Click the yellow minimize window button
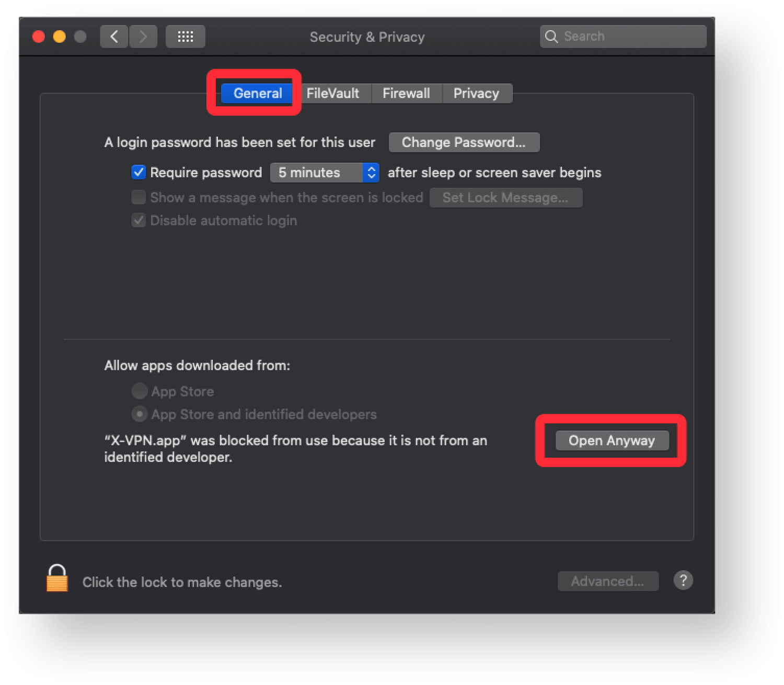The height and width of the screenshot is (685, 784). [60, 37]
